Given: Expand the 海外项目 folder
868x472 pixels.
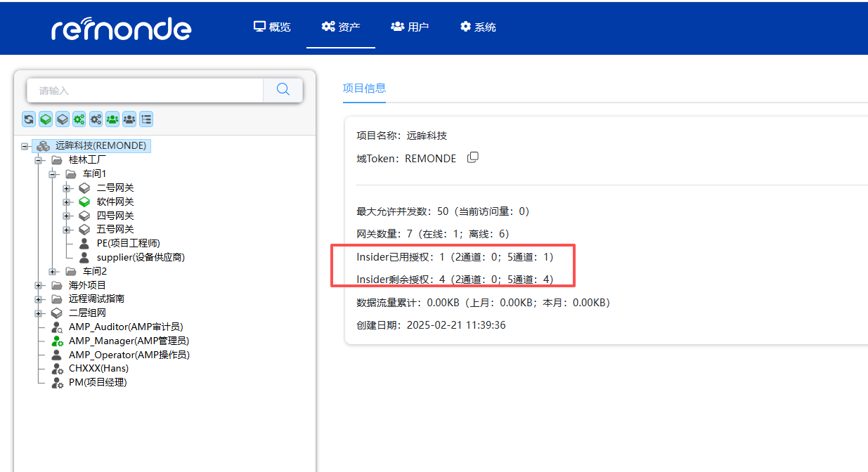Looking at the screenshot, I should point(40,284).
